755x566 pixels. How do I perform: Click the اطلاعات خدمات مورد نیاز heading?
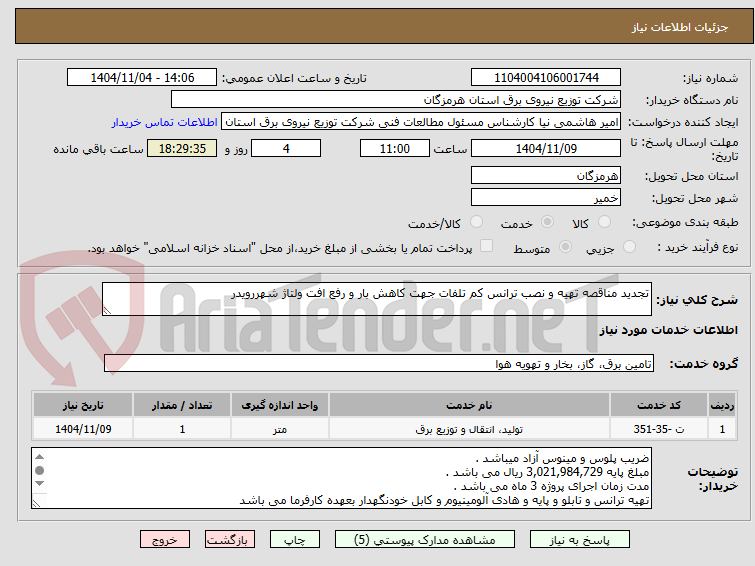pyautogui.click(x=668, y=330)
